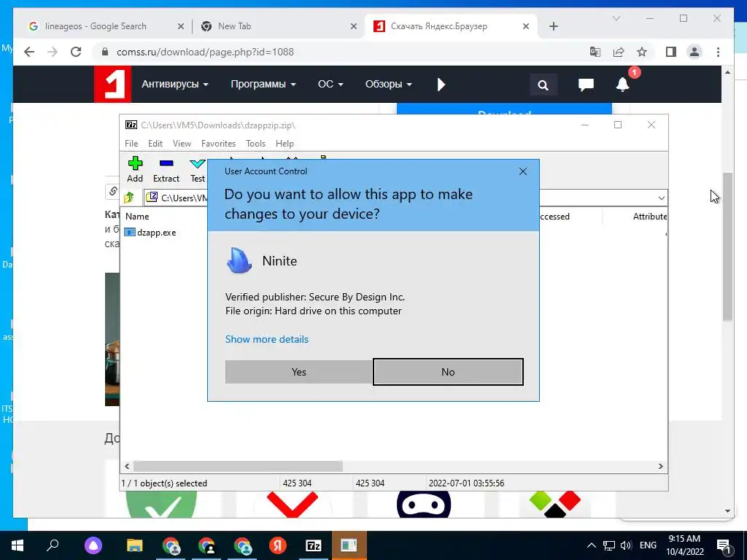
Task: Click the 7-Zip taskbar icon
Action: pyautogui.click(x=314, y=545)
